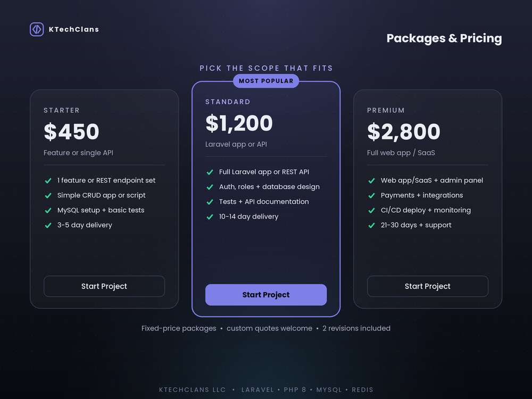Select the $1,200 Standard price
532x399 pixels.
click(239, 123)
